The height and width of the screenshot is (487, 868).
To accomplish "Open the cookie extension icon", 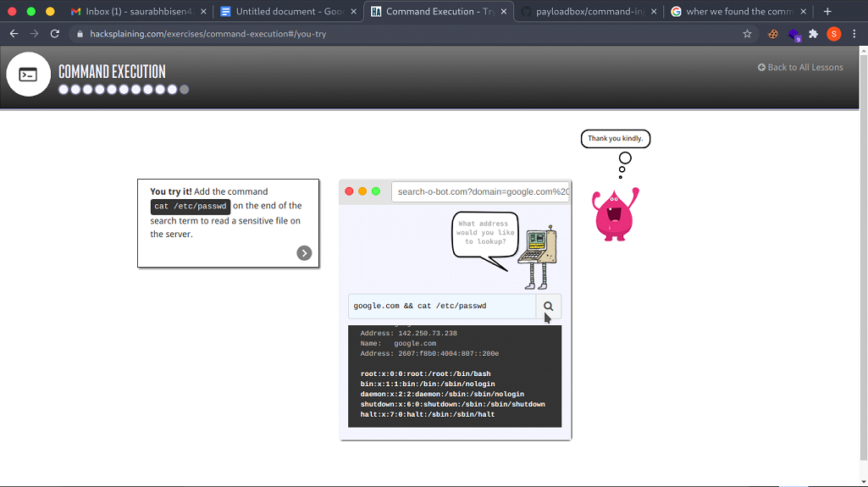I will pos(773,34).
